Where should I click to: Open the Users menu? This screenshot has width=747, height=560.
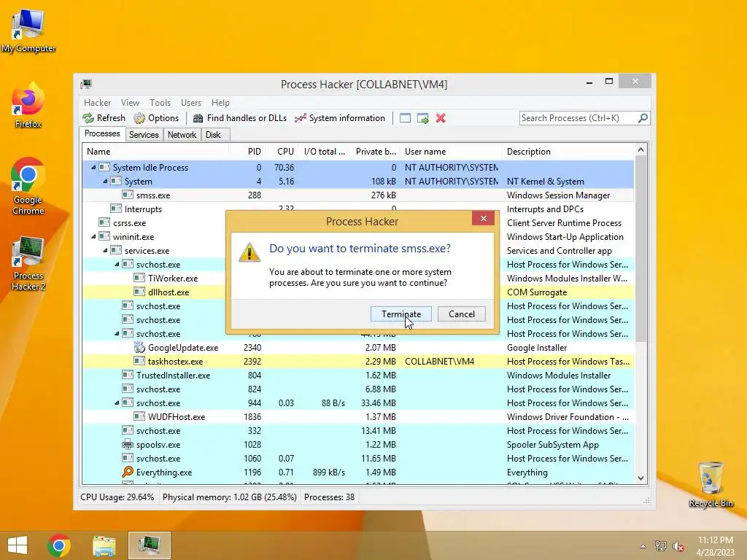point(191,103)
